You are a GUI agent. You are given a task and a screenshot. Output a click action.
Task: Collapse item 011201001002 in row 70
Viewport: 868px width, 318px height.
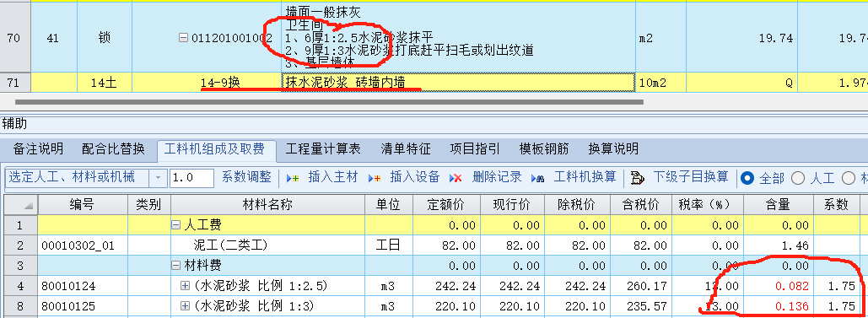click(182, 38)
